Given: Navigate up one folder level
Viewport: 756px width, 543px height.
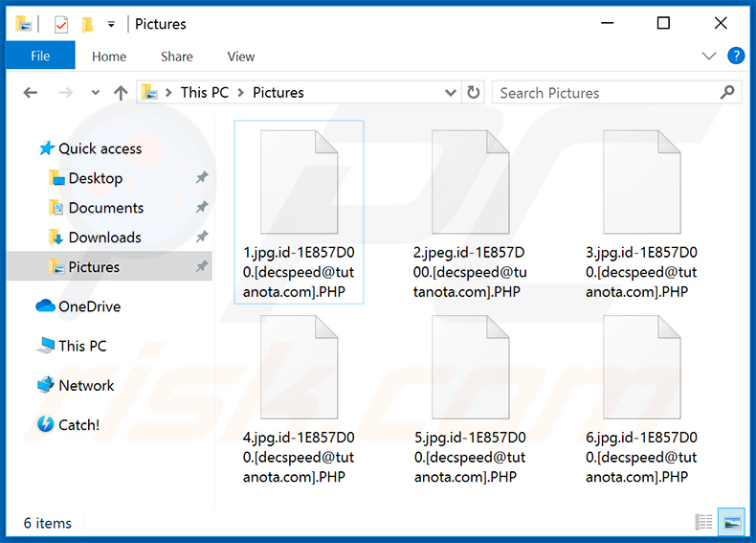Looking at the screenshot, I should pyautogui.click(x=121, y=93).
